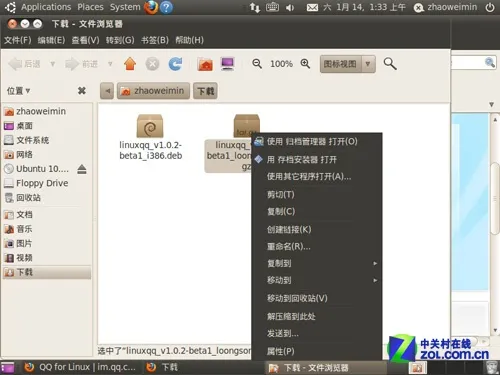The height and width of the screenshot is (375, 500).
Task: Switch to 下载 - 文件浏览器 taskbar window
Action: (x=327, y=368)
